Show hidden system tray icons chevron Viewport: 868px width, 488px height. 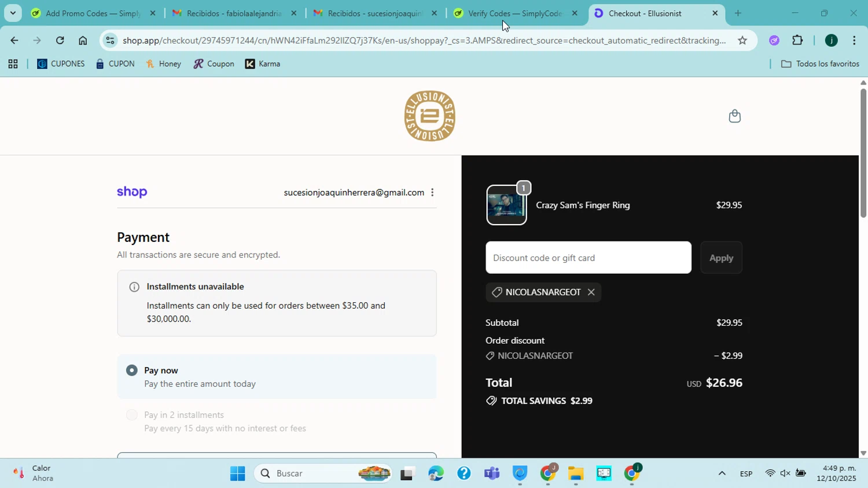(722, 474)
